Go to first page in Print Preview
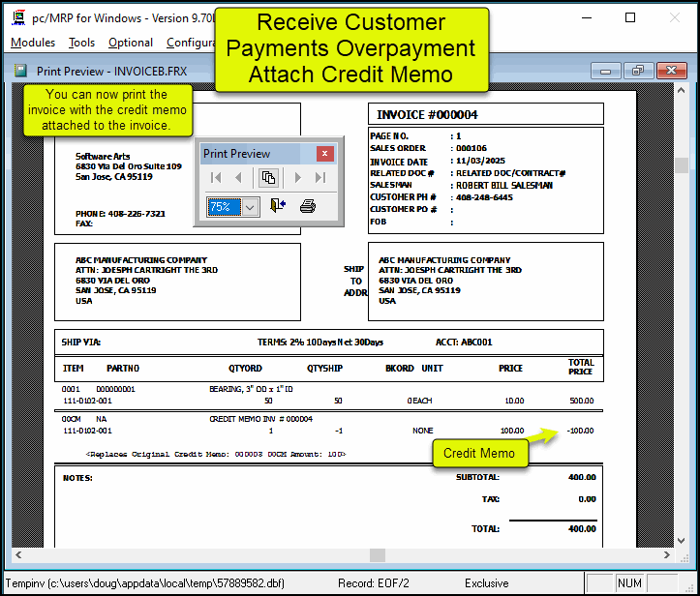This screenshot has width=700, height=596. point(216,178)
